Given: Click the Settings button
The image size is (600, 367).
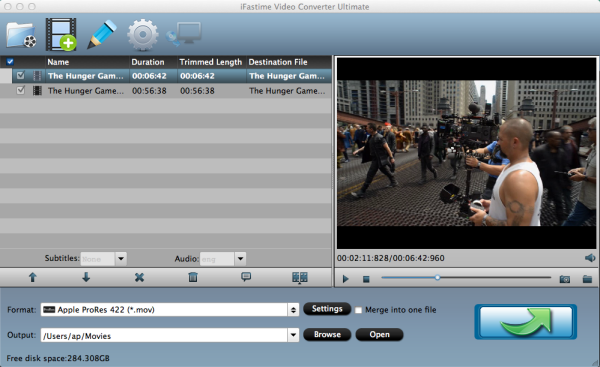Looking at the screenshot, I should pyautogui.click(x=327, y=309).
